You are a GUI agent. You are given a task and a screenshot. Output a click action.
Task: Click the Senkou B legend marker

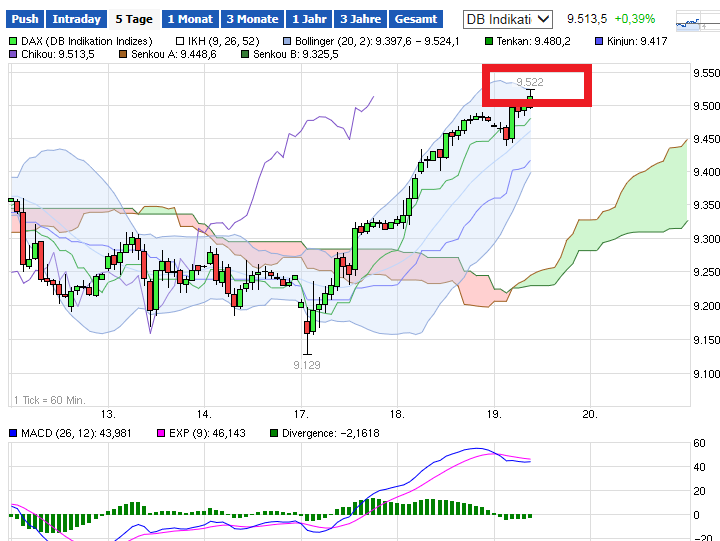246,54
